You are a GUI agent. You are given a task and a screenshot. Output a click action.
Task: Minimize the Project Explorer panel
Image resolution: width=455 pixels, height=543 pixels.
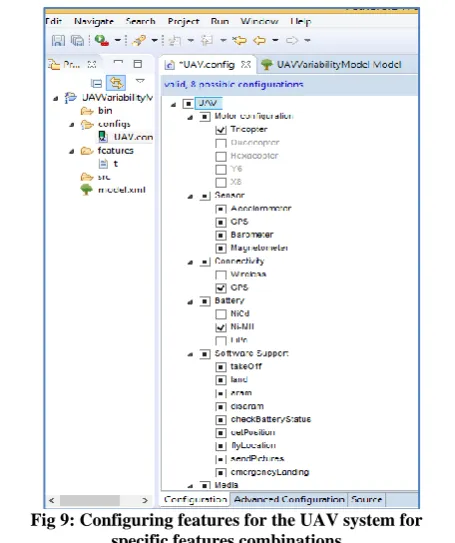[x=118, y=62]
